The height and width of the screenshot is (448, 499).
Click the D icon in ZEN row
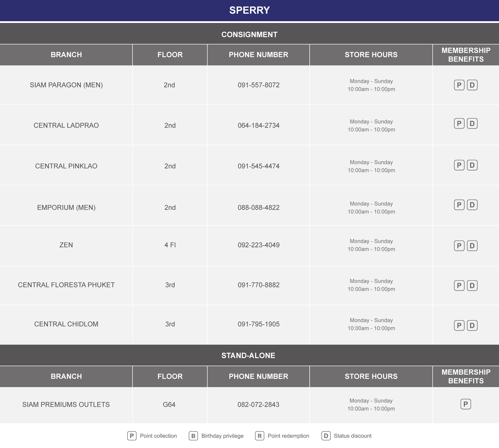(x=472, y=246)
